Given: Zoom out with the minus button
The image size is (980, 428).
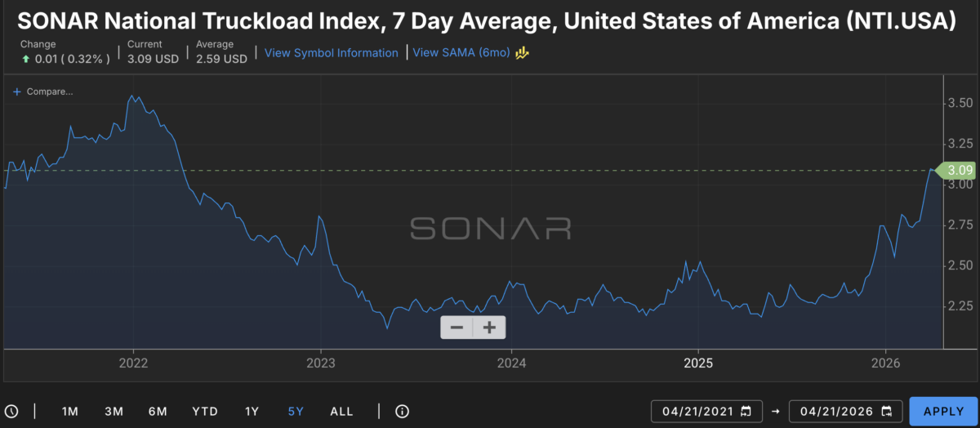Looking at the screenshot, I should [457, 328].
